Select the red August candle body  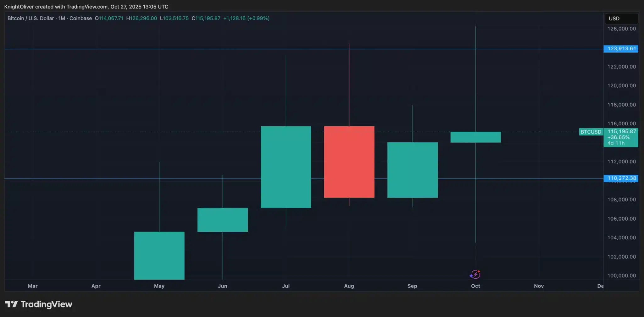tap(349, 162)
